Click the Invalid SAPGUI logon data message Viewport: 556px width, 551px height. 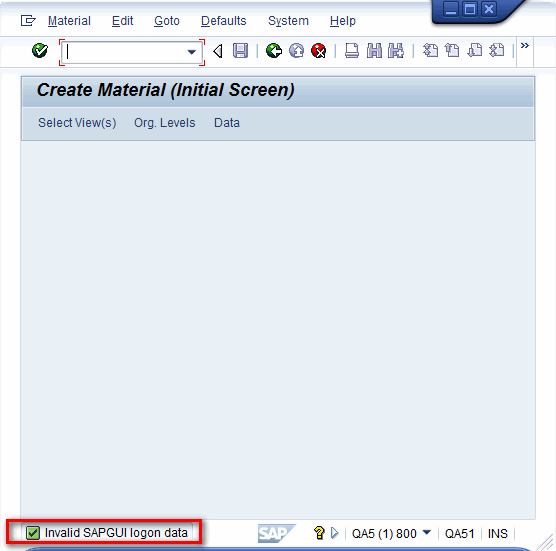coord(116,533)
